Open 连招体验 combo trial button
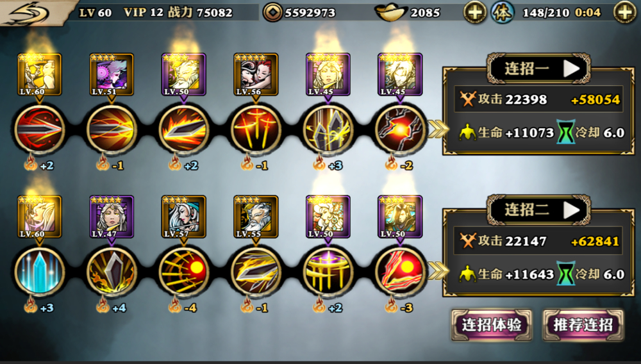 click(492, 325)
